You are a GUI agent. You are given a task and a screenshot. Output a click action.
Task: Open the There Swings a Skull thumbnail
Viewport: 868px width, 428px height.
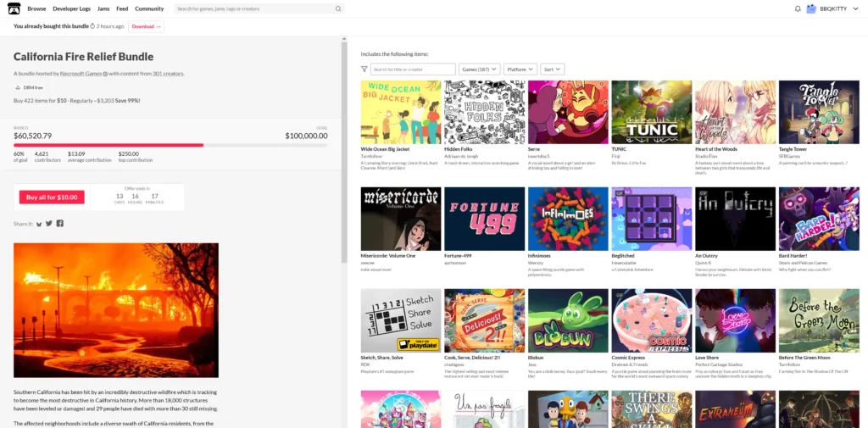point(652,409)
